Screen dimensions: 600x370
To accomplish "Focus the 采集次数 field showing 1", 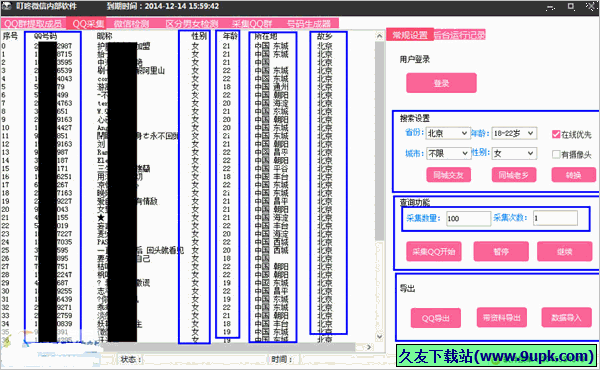I will [555, 218].
